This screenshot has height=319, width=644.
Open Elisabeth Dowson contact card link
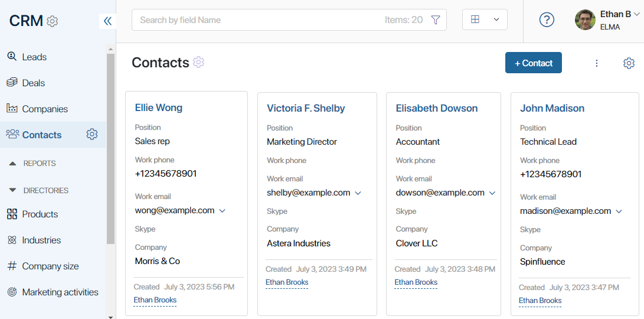437,108
